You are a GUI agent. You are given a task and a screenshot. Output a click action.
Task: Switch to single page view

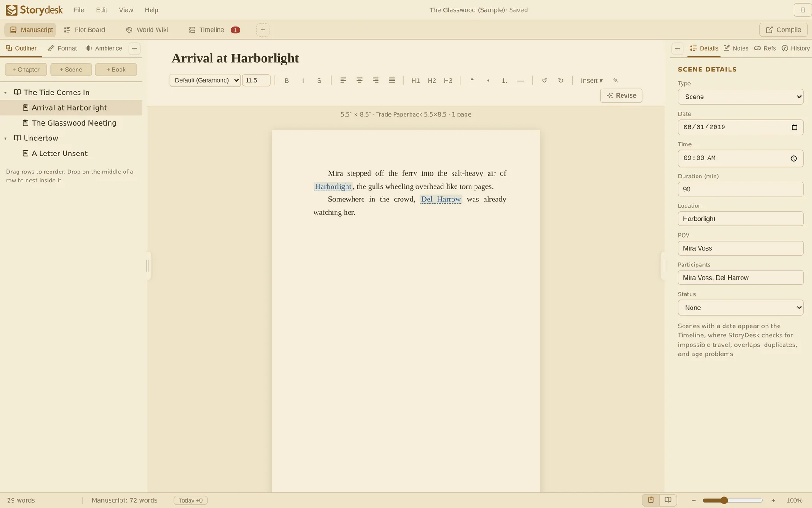click(x=651, y=500)
